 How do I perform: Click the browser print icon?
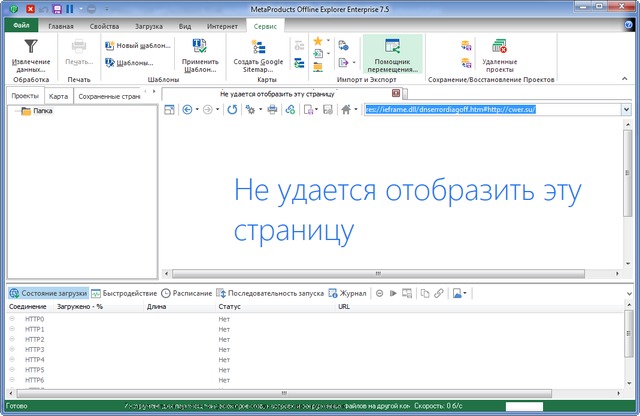click(x=270, y=110)
